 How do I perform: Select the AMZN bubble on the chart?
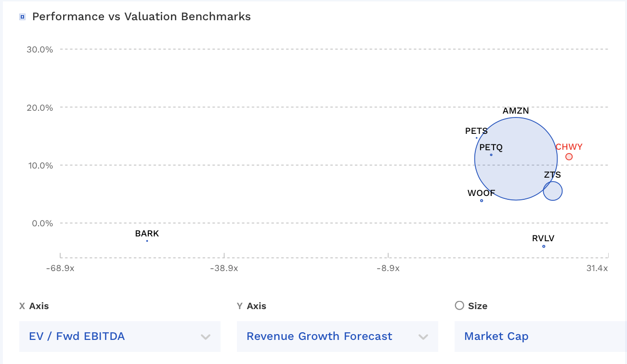516,158
